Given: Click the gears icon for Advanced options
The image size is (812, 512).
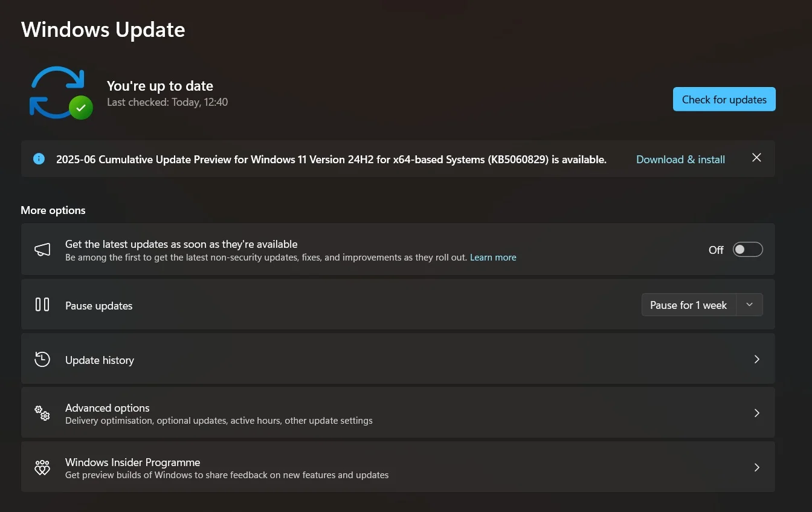Looking at the screenshot, I should tap(42, 413).
